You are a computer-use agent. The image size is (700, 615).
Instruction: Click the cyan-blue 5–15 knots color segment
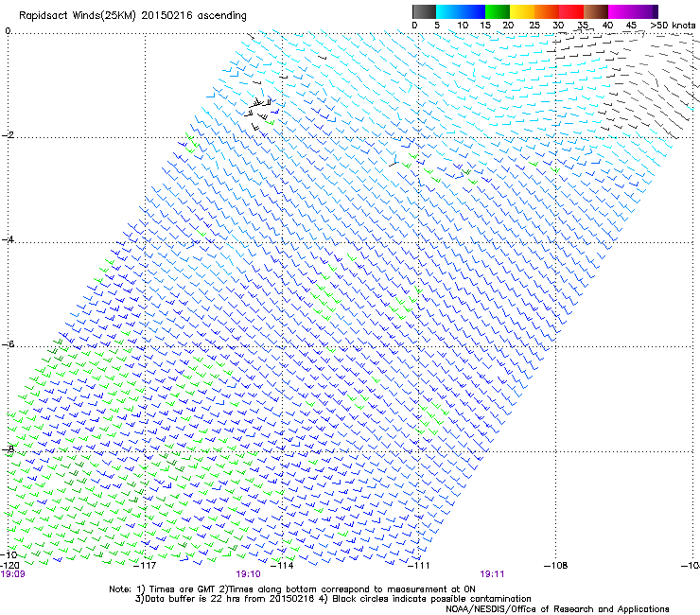pyautogui.click(x=461, y=11)
